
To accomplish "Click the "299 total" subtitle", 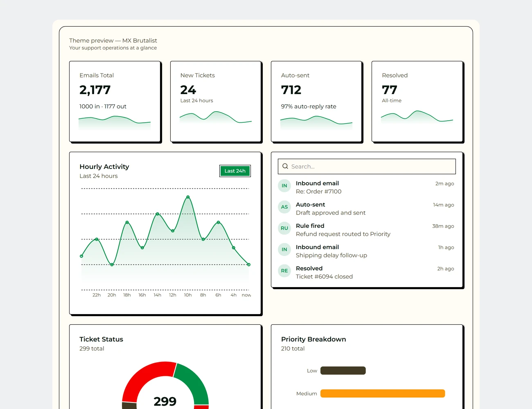I will click(x=92, y=348).
